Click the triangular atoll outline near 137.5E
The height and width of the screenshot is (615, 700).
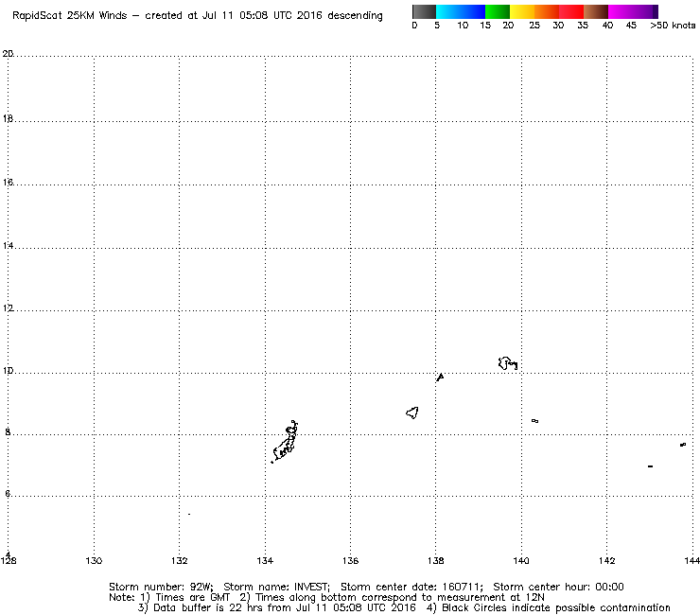412,413
